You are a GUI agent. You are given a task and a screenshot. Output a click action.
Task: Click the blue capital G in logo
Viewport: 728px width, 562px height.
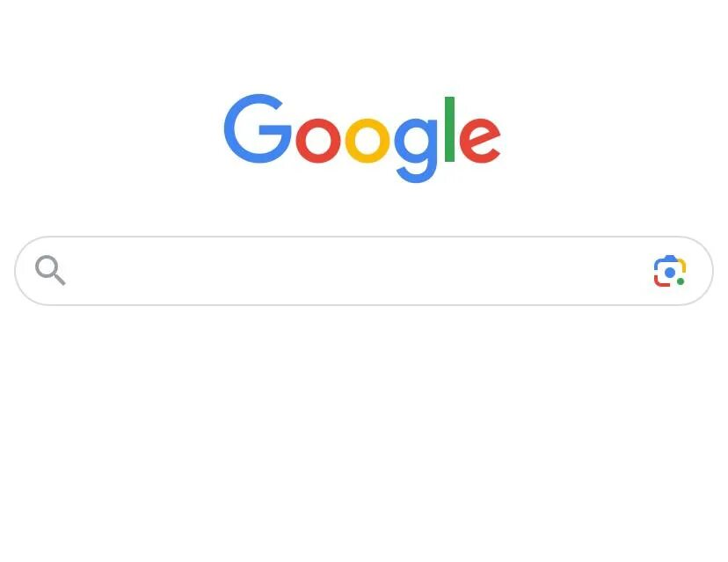click(x=258, y=128)
